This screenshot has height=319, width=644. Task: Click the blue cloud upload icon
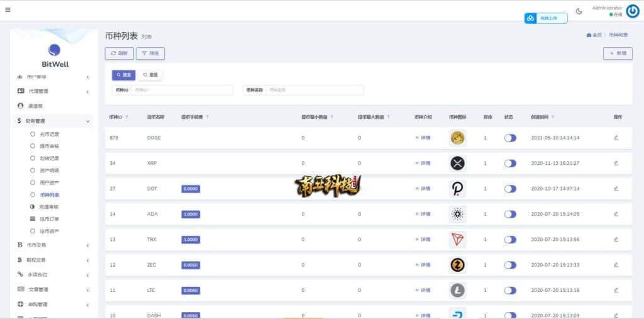pyautogui.click(x=531, y=18)
